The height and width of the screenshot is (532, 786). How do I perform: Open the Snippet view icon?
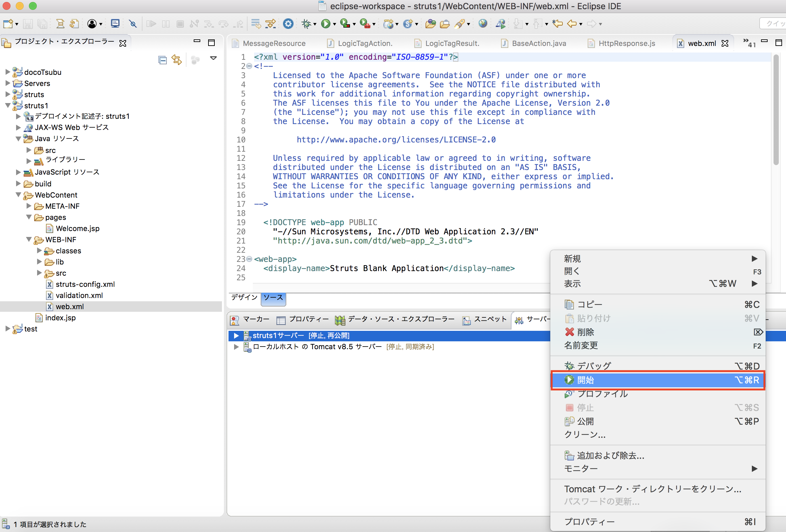click(467, 320)
